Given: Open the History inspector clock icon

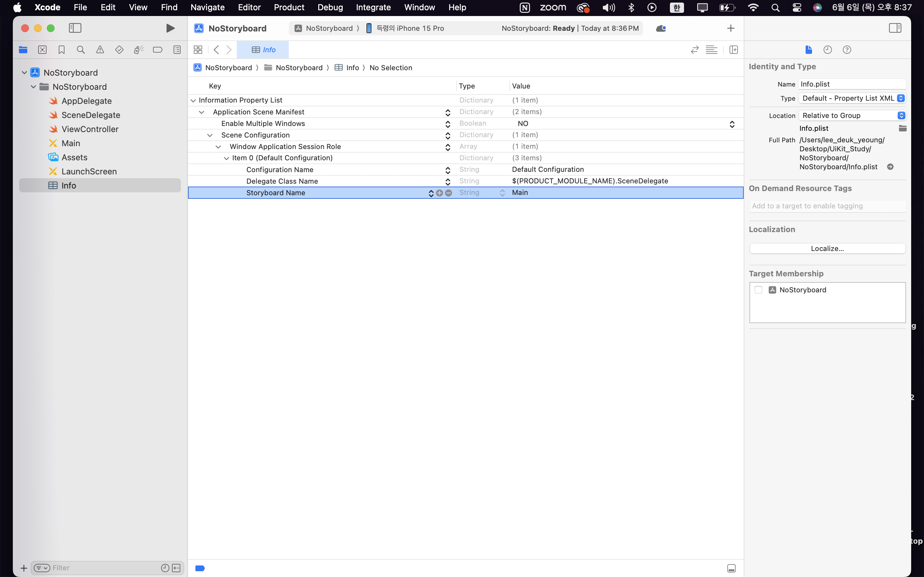Looking at the screenshot, I should (827, 50).
